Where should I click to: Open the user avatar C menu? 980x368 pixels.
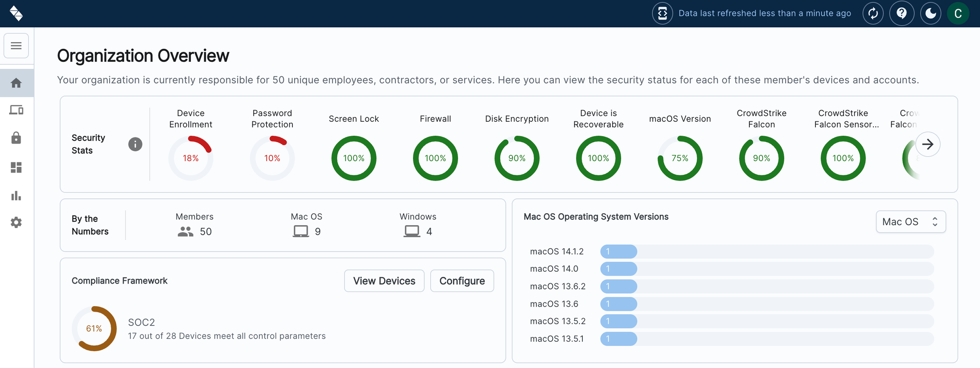(958, 13)
